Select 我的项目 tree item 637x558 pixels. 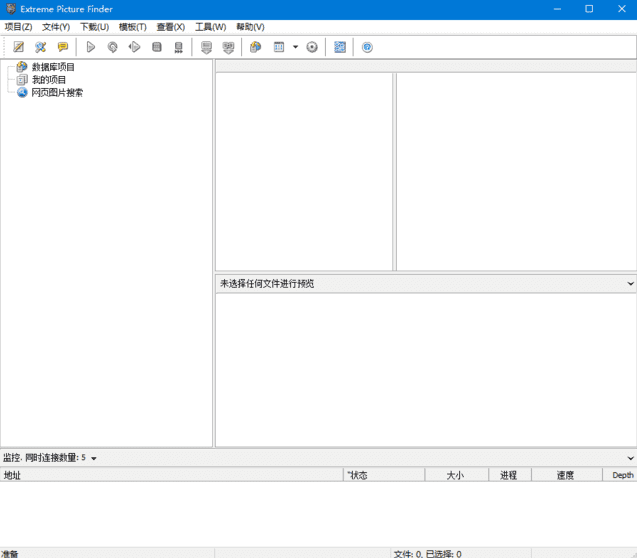pos(49,80)
